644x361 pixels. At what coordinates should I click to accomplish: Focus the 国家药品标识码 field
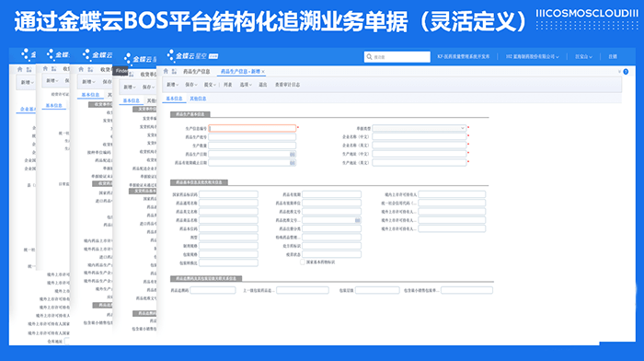coord(228,194)
